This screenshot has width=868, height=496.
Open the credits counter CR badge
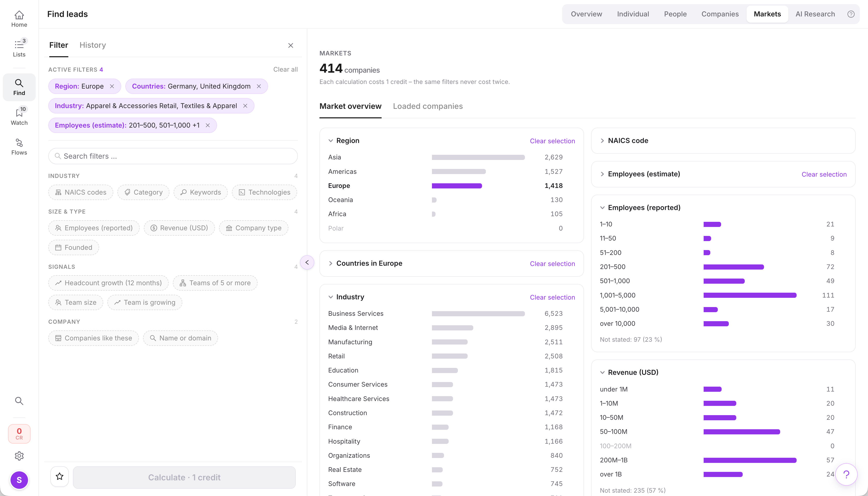click(x=19, y=434)
